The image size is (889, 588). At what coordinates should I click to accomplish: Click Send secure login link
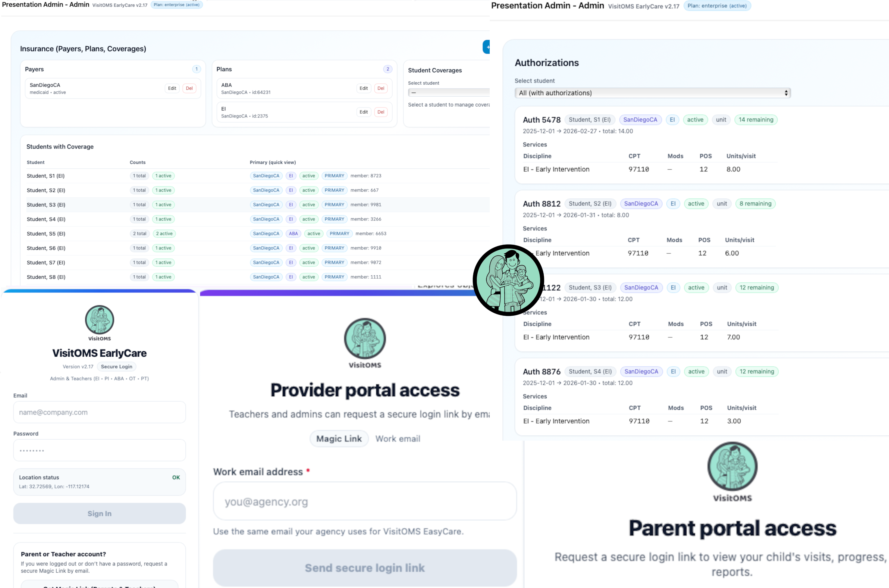tap(364, 568)
